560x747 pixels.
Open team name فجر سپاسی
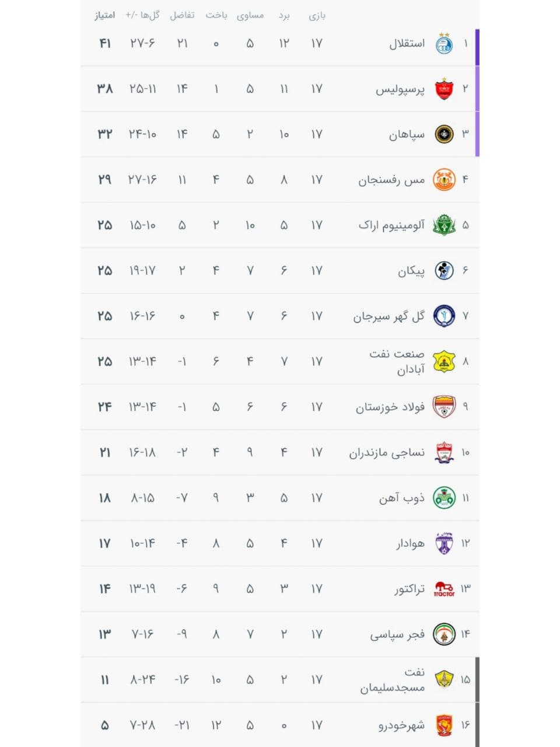coord(397,635)
